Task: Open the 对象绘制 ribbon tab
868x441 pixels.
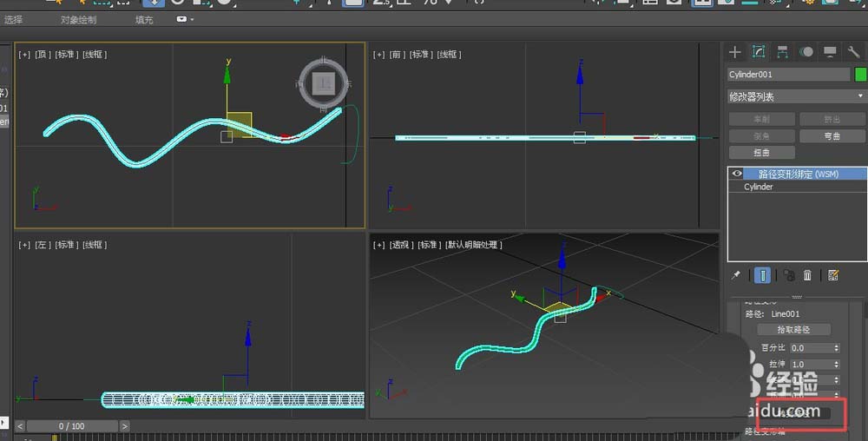Action: pos(79,19)
